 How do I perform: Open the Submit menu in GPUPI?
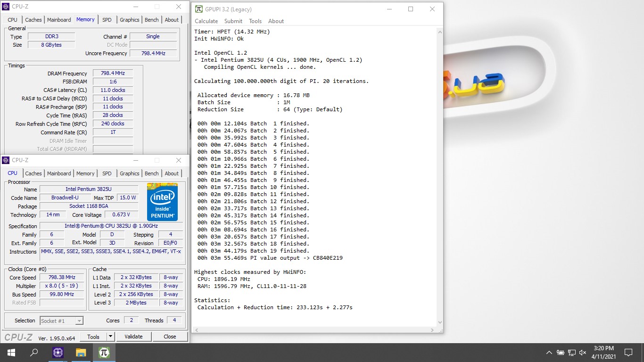233,21
